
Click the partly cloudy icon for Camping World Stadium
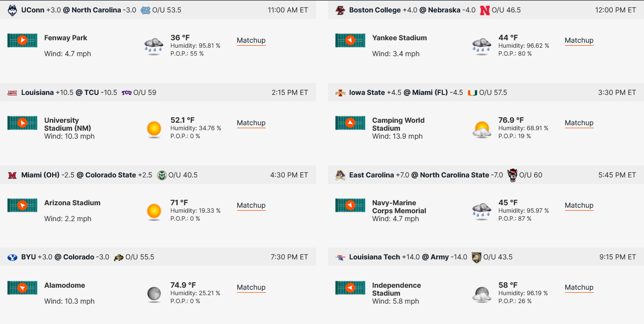pyautogui.click(x=482, y=129)
